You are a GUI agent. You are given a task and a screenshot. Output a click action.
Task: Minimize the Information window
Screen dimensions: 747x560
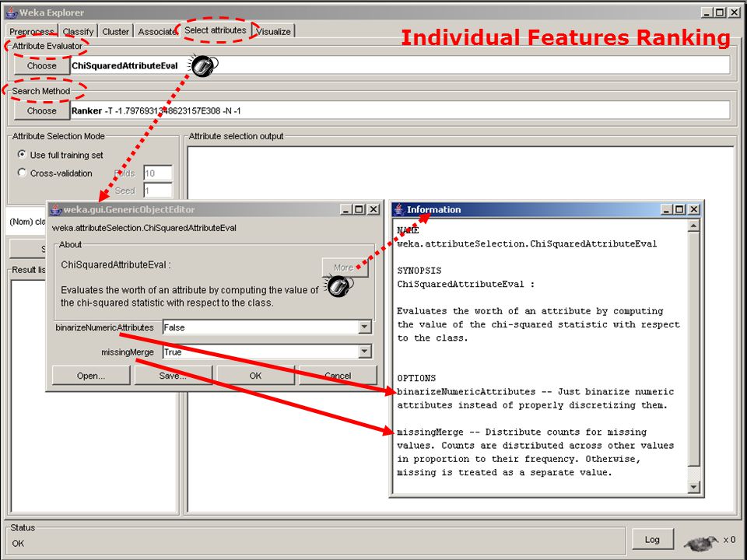click(667, 209)
